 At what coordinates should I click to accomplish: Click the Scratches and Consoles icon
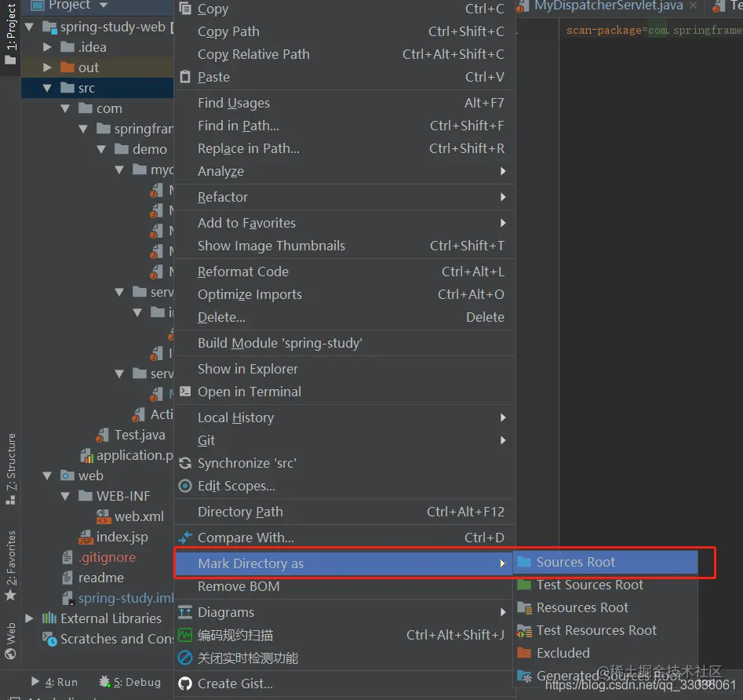click(x=49, y=639)
